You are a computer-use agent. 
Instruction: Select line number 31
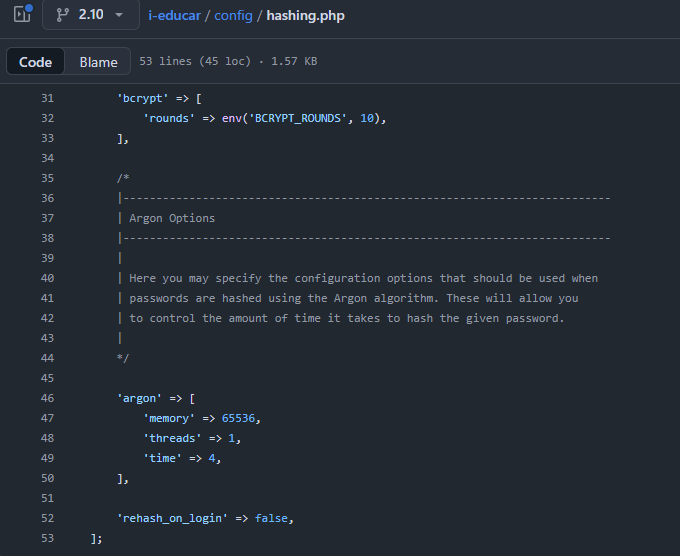(x=48, y=98)
